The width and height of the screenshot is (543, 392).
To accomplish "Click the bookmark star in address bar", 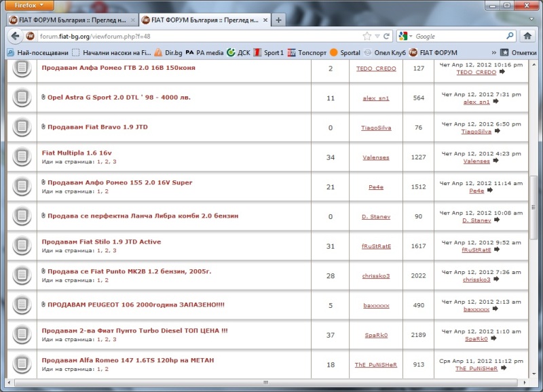I will [367, 37].
